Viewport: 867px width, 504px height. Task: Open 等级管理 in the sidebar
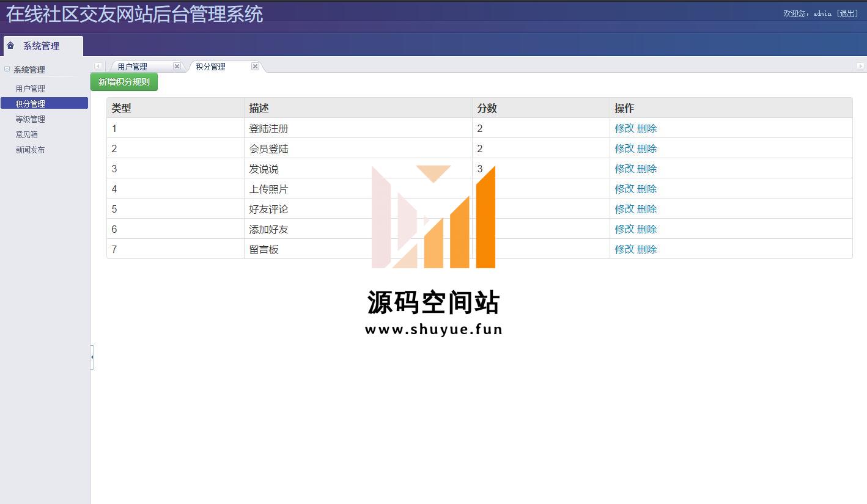[31, 119]
